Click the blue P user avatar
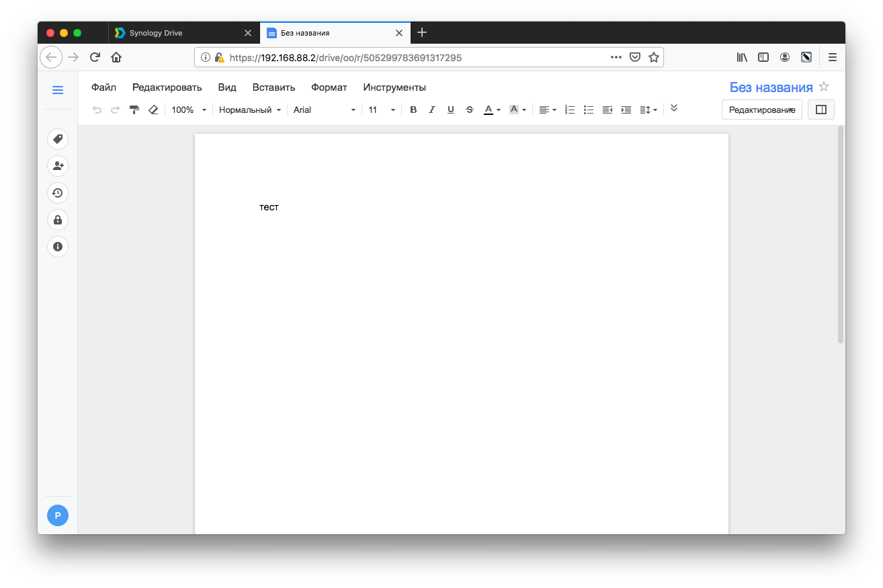 coord(58,515)
